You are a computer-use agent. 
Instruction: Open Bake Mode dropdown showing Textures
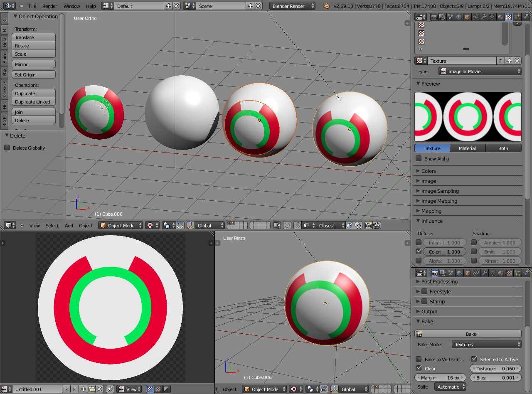[487, 344]
